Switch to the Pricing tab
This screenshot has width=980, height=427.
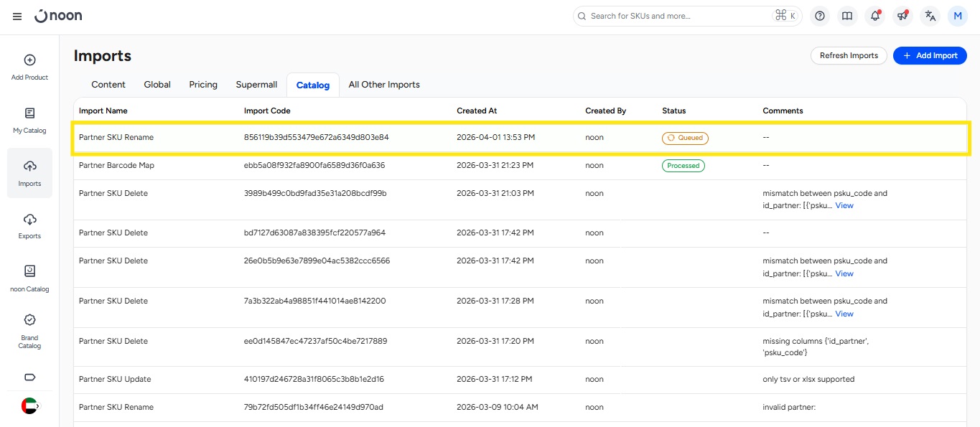pyautogui.click(x=203, y=85)
